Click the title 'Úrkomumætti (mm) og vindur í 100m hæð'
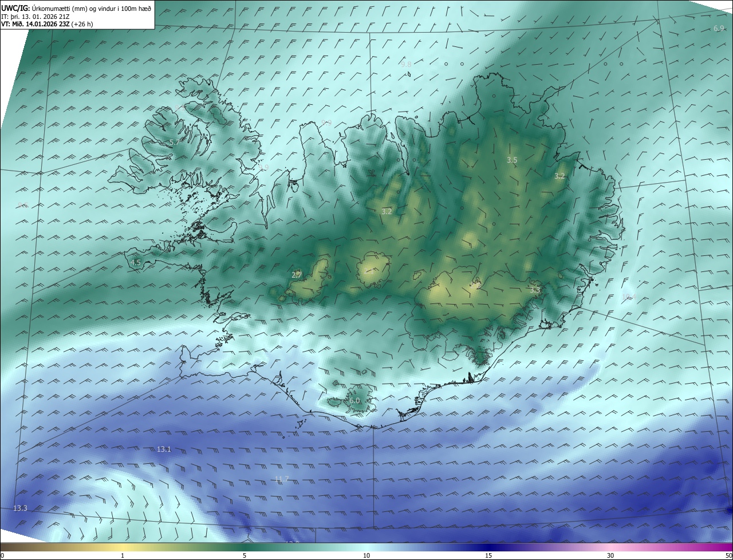The width and height of the screenshot is (733, 560). [92, 7]
